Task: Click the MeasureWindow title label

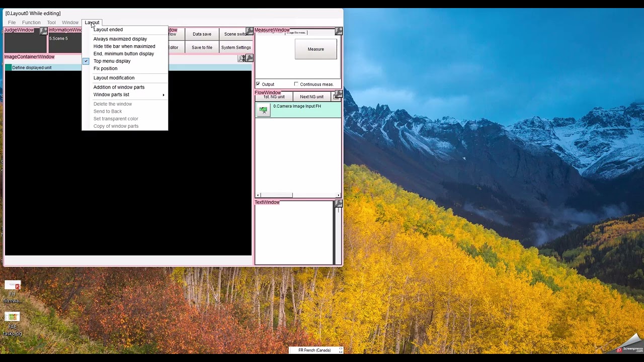Action: (x=272, y=30)
